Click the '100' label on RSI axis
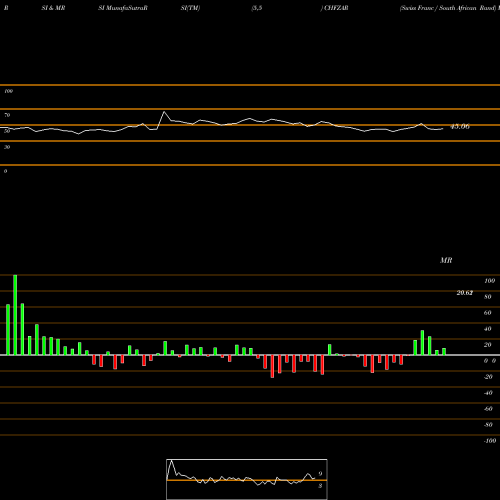The height and width of the screenshot is (500, 500). click(9, 91)
